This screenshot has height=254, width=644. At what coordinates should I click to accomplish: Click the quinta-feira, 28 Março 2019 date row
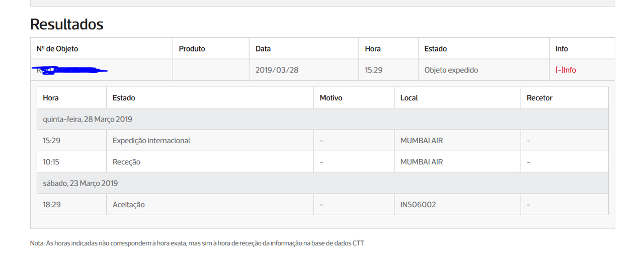(x=323, y=119)
